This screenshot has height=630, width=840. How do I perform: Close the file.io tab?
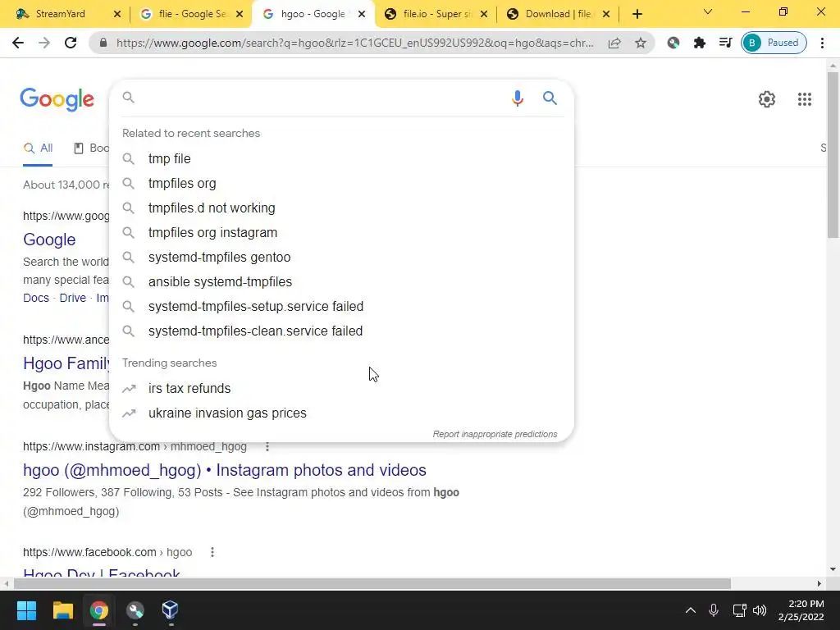point(484,14)
